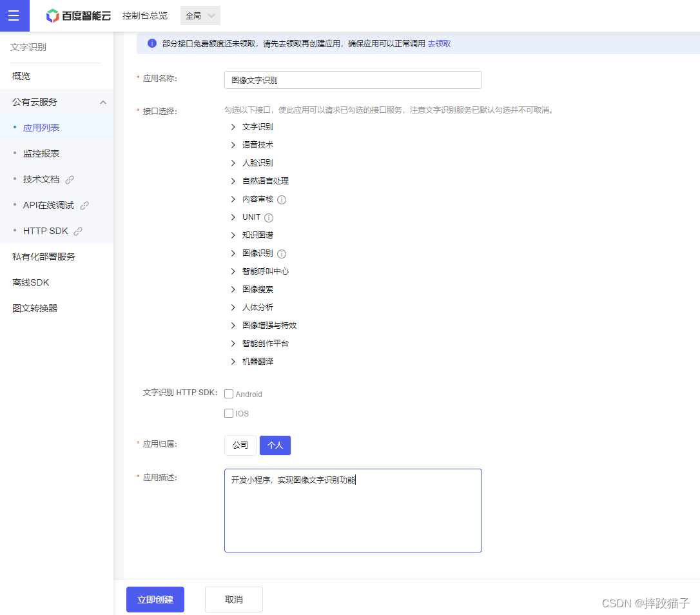The height and width of the screenshot is (615, 700).
Task: Click the link icon beside API在线调试
Action: click(84, 206)
